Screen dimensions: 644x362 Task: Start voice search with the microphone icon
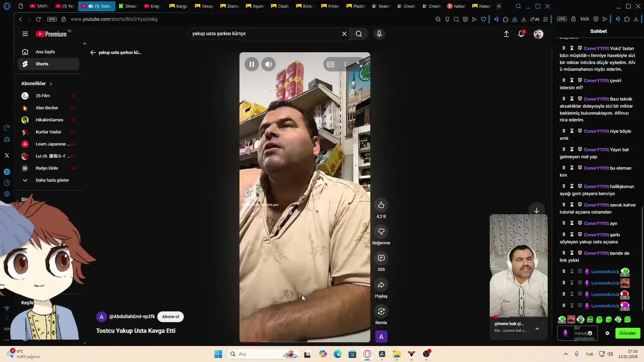(x=379, y=34)
